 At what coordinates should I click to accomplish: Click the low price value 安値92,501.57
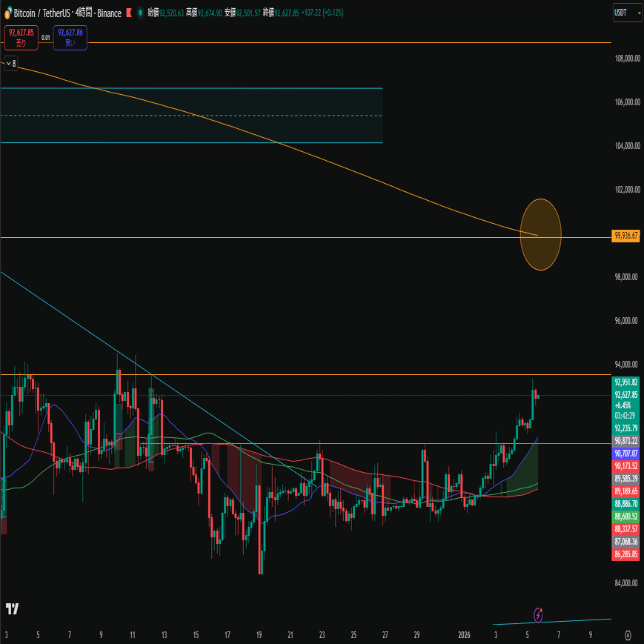point(242,13)
